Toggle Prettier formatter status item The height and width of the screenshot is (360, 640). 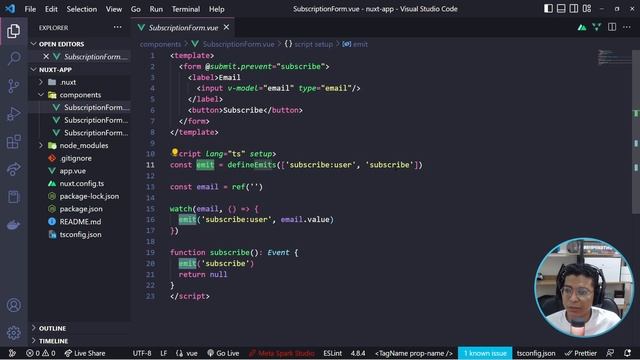click(581, 353)
